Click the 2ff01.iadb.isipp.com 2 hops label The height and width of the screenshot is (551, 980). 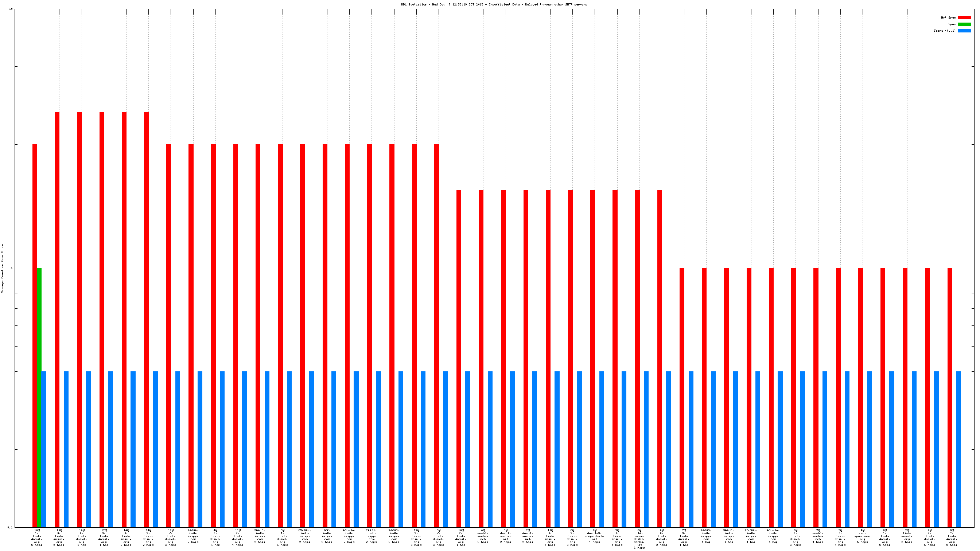click(x=372, y=536)
